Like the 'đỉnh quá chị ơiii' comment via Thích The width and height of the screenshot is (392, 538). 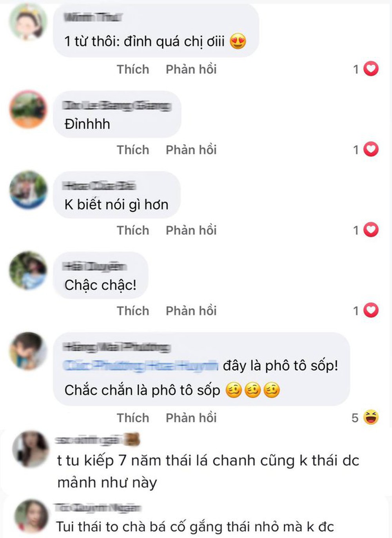[133, 69]
